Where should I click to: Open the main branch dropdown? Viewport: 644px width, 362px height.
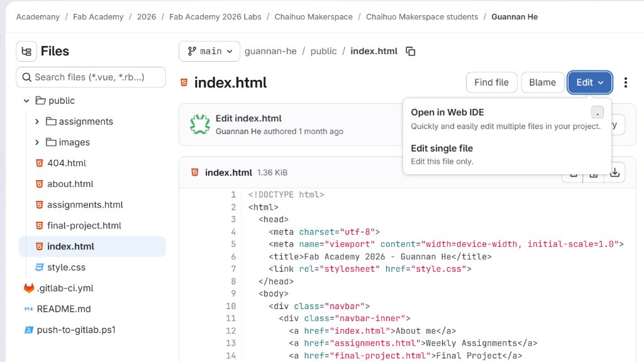click(209, 52)
